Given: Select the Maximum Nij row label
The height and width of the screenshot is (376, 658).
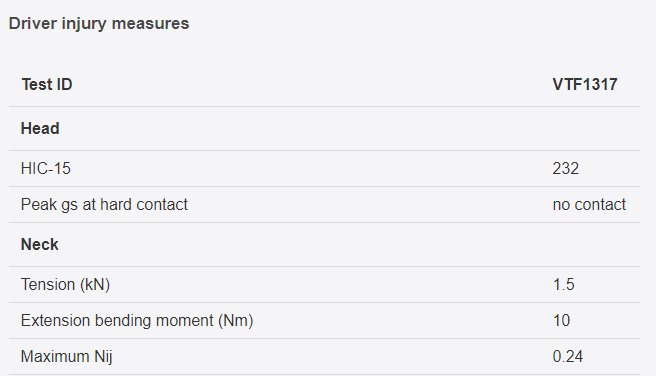Looking at the screenshot, I should (x=67, y=356).
